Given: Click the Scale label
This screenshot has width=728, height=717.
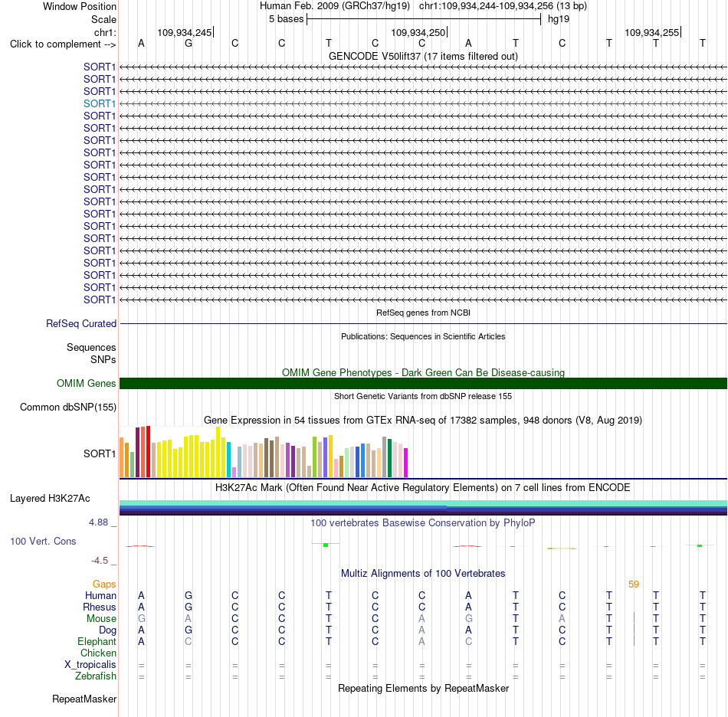Looking at the screenshot, I should pos(103,19).
